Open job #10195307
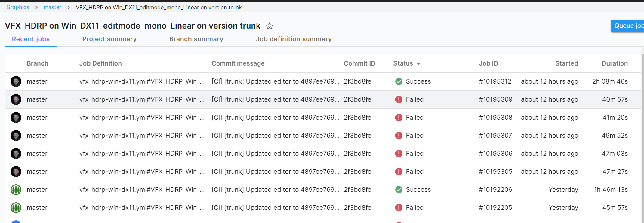The width and height of the screenshot is (644, 223). click(x=495, y=136)
